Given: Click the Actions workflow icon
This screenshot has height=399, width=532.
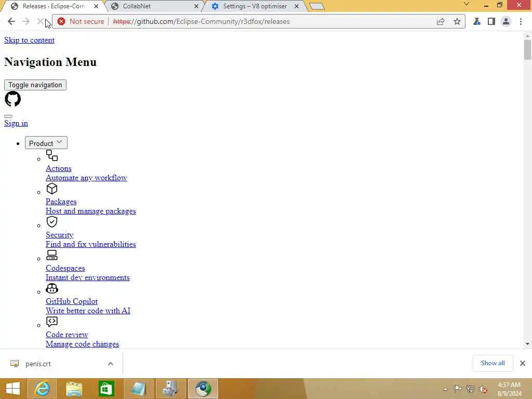Looking at the screenshot, I should pos(52,155).
